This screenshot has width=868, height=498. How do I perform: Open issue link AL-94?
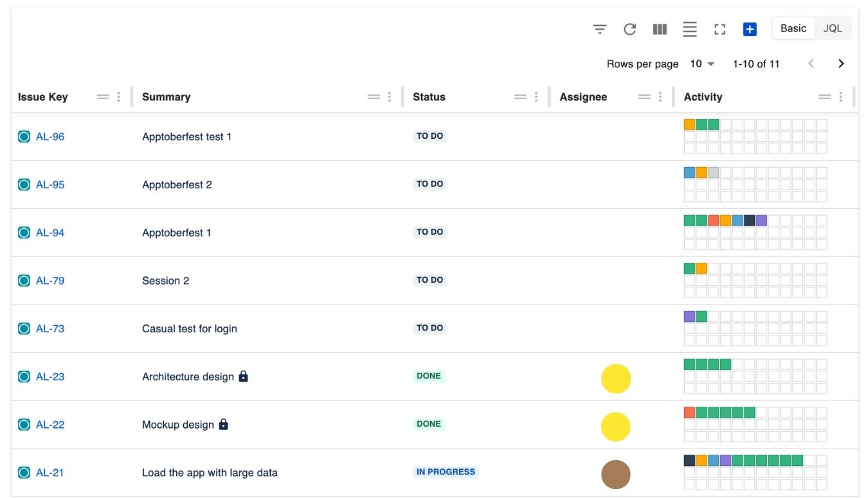tap(50, 233)
